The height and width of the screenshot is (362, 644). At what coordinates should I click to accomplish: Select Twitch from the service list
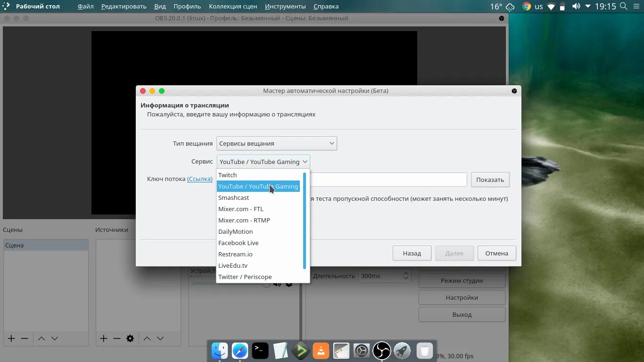pos(258,175)
